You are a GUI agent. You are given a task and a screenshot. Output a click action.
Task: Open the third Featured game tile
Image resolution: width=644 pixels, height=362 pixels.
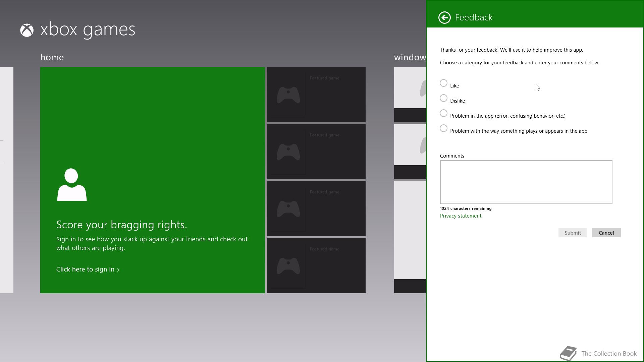(316, 208)
